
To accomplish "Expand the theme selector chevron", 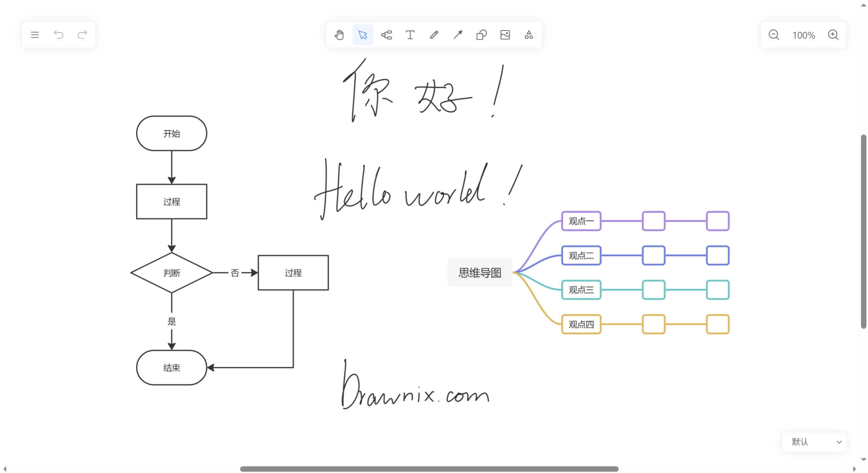I will tap(839, 442).
